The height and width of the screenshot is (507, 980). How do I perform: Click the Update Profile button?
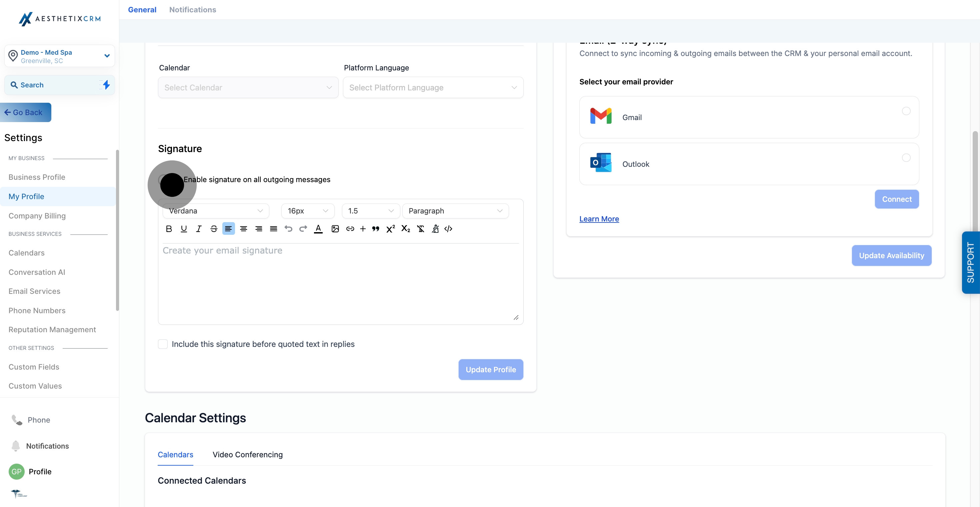[x=490, y=370]
